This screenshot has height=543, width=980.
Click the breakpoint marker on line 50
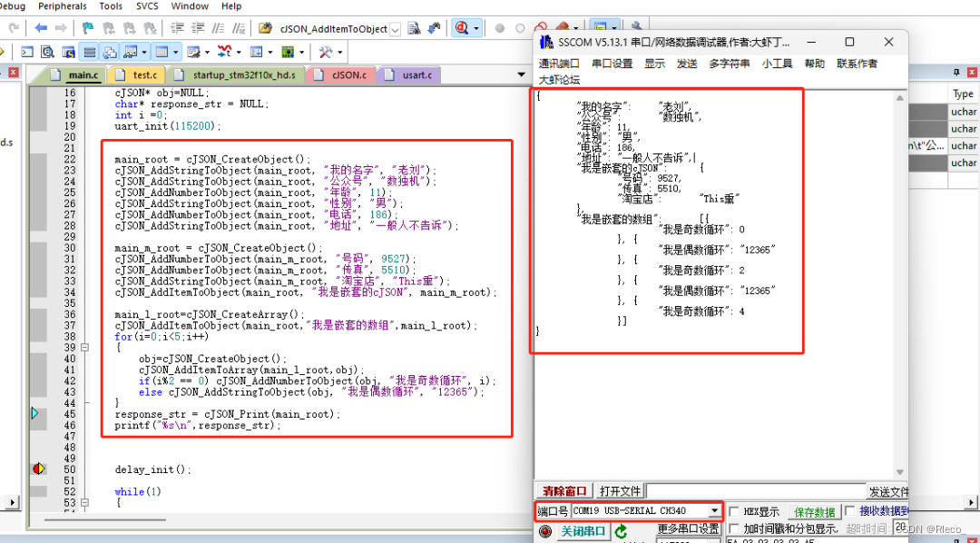click(x=38, y=469)
